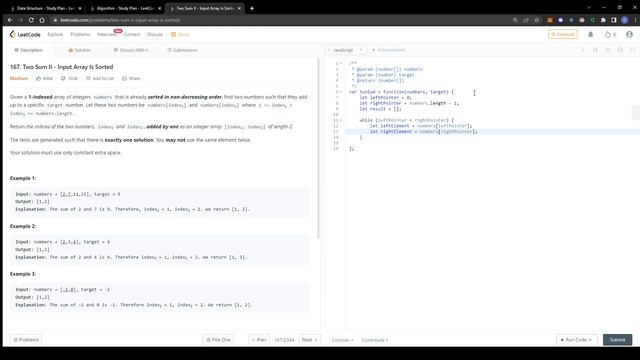This screenshot has height=360, width=640.
Task: Toggle the Autocomplete option
Action: 388,50
